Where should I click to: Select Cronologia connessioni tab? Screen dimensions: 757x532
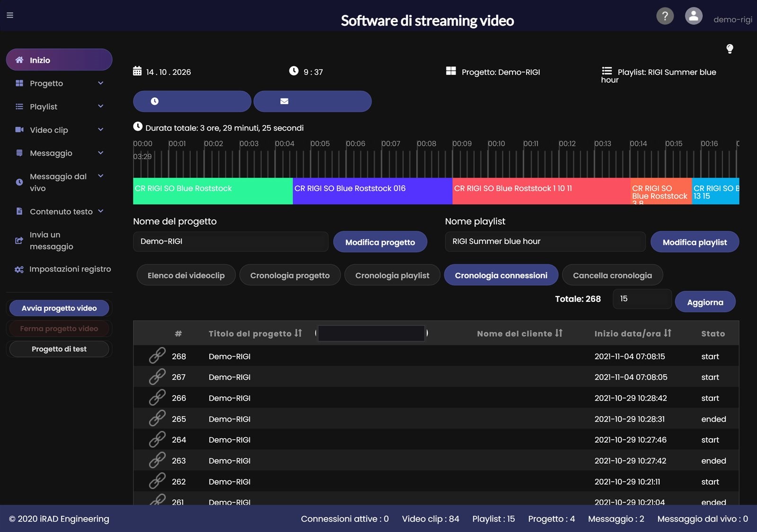point(501,275)
